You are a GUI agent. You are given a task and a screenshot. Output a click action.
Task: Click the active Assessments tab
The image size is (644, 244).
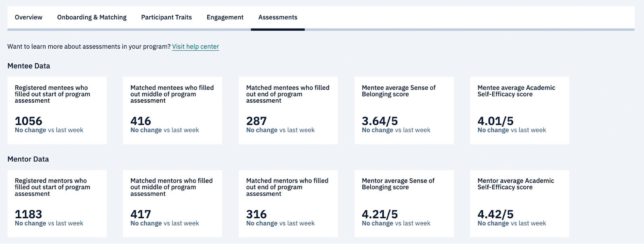pos(278,17)
